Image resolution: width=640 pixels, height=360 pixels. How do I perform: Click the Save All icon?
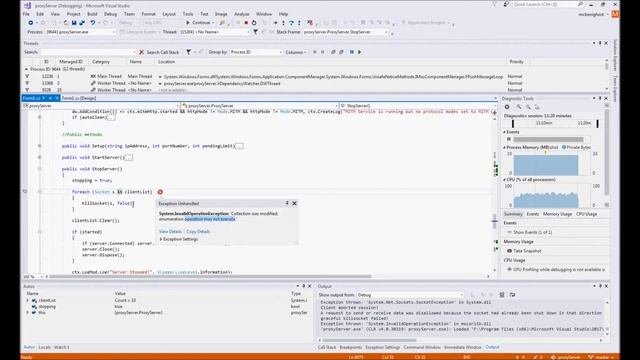[82, 23]
